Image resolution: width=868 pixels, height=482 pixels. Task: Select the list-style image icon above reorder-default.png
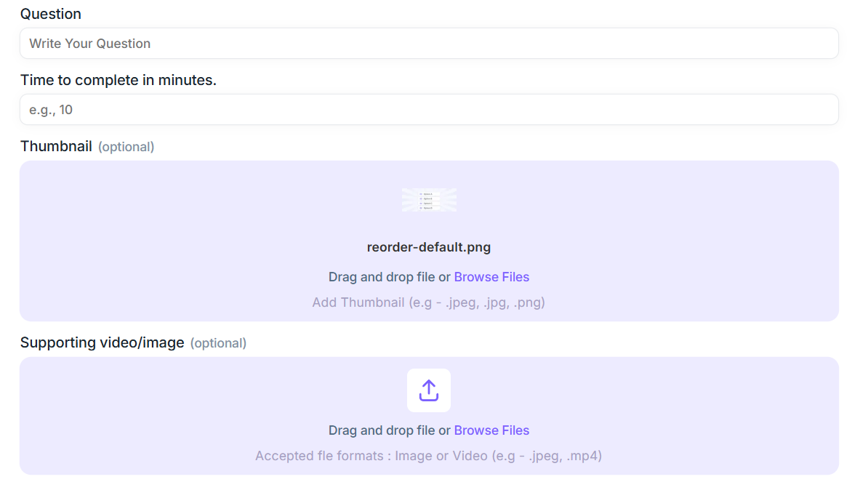tap(428, 200)
